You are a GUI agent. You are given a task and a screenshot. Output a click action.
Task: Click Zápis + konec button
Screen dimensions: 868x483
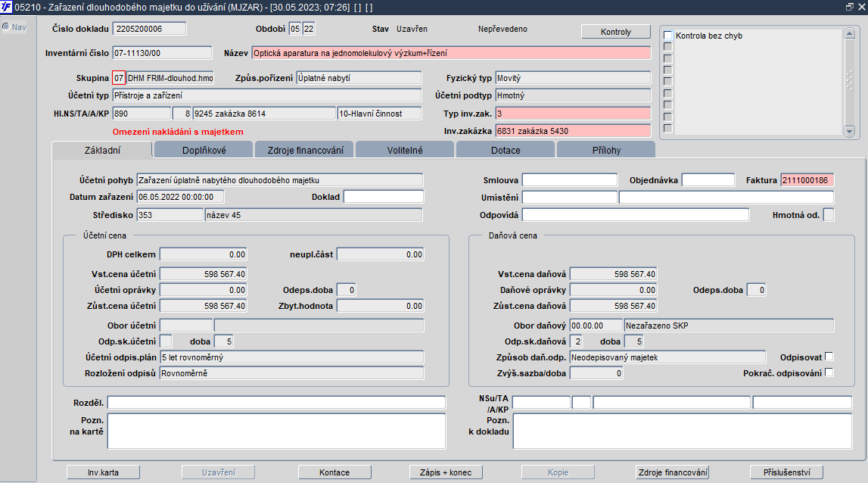point(446,472)
